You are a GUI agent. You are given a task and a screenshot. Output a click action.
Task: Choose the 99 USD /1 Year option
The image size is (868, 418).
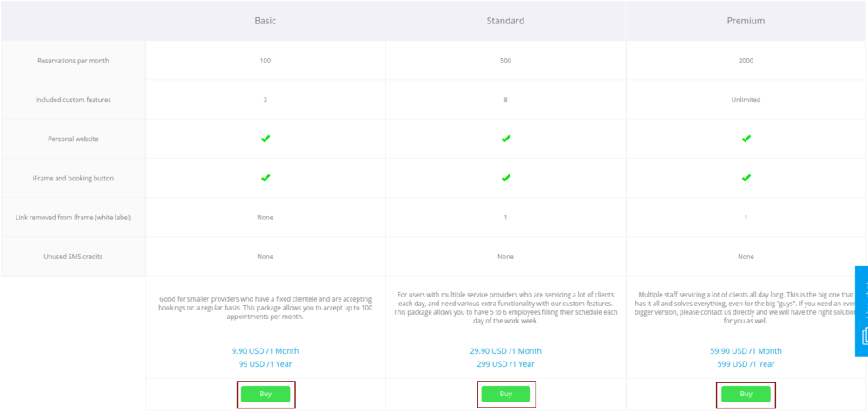[x=265, y=364]
